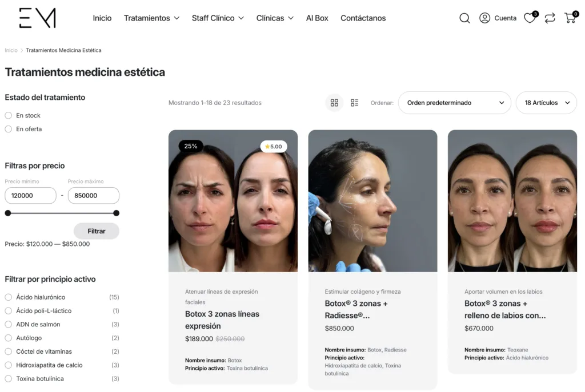Viewport: 585px width, 392px height.
Task: Open the Cuenta user account icon
Action: 485,18
